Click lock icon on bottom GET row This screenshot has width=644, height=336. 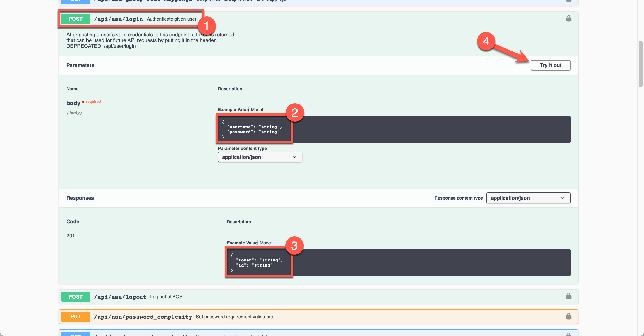click(568, 334)
